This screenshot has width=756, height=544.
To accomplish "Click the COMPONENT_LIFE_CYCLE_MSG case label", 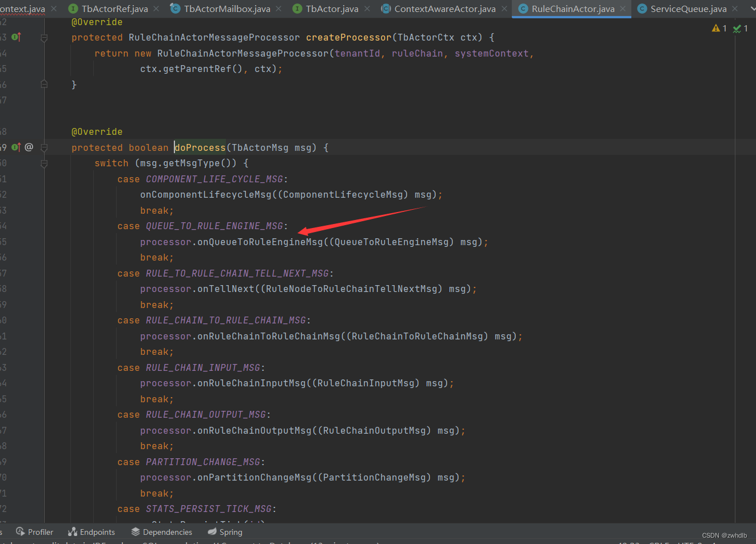I will point(214,179).
